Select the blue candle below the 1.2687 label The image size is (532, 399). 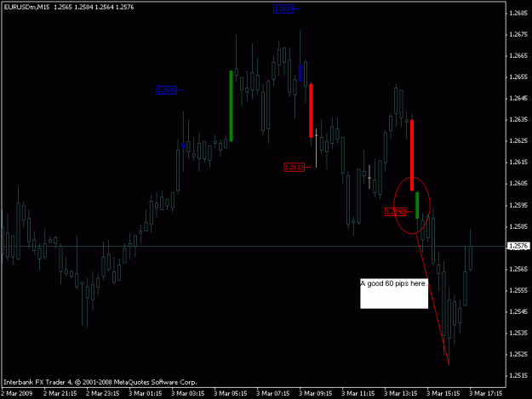300,73
